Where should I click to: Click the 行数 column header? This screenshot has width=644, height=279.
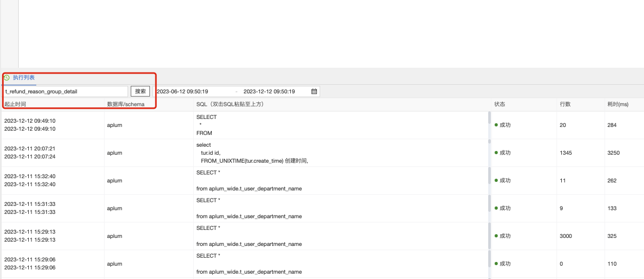coord(565,104)
